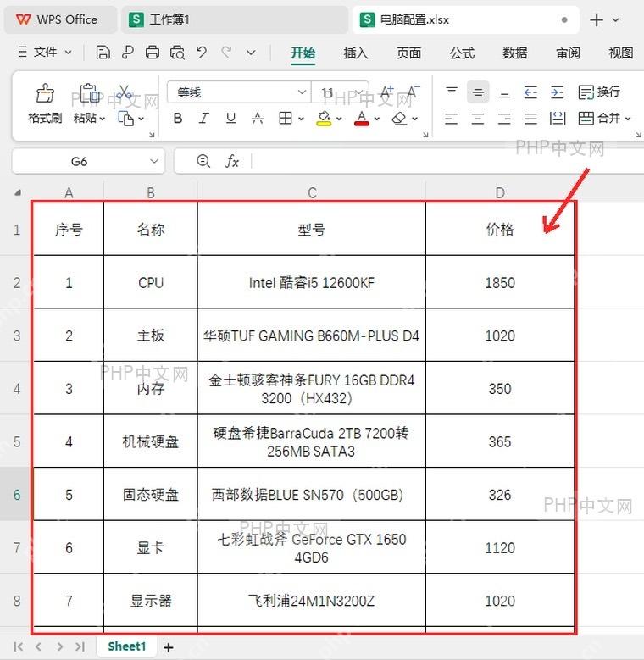Viewport: 644px width, 660px height.
Task: Click the Cut scissors icon
Action: [125, 92]
